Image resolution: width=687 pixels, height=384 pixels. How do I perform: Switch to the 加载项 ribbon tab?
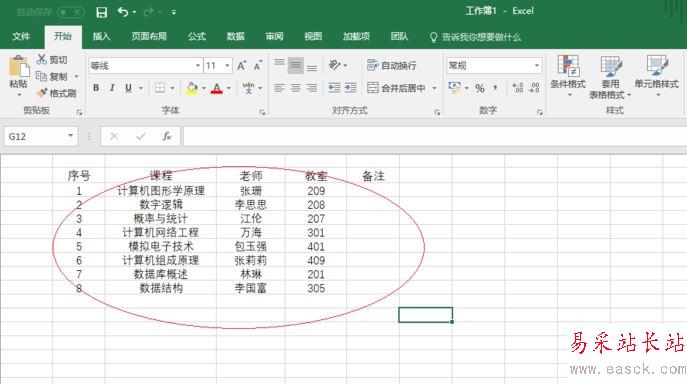pos(356,36)
